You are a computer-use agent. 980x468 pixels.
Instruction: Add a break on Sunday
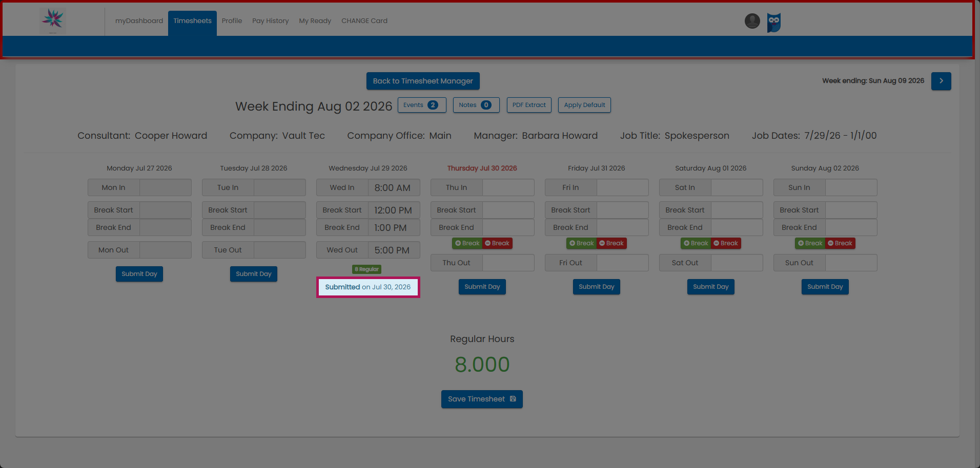click(x=810, y=243)
